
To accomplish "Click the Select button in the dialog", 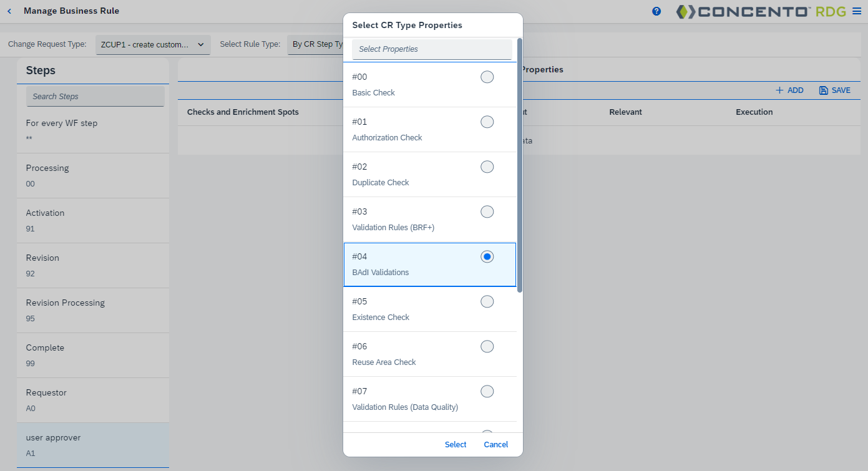I will tap(455, 444).
